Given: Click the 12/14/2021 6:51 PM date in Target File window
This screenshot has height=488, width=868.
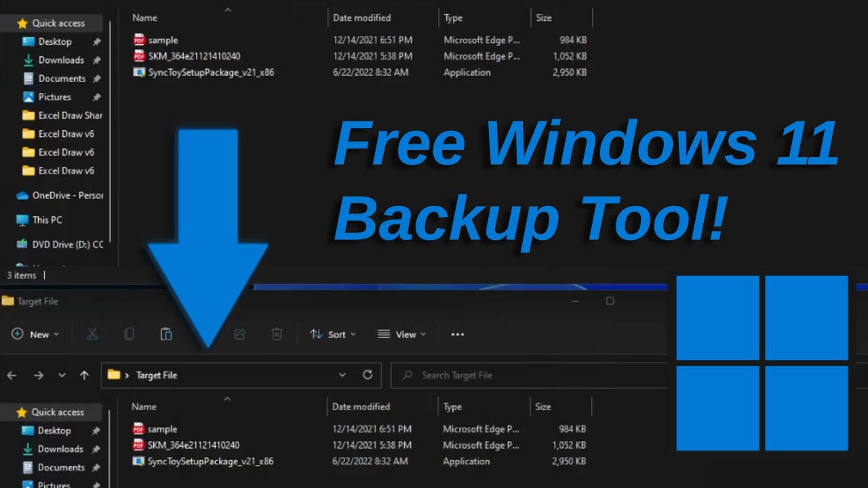Looking at the screenshot, I should 372,429.
